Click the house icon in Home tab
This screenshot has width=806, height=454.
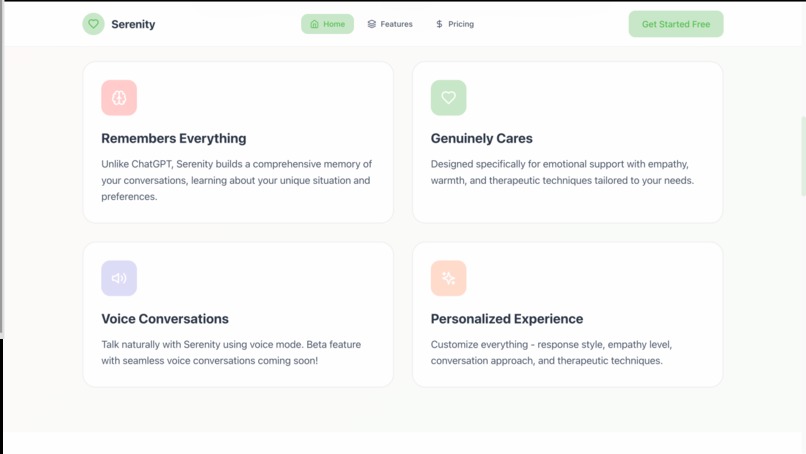tap(314, 24)
